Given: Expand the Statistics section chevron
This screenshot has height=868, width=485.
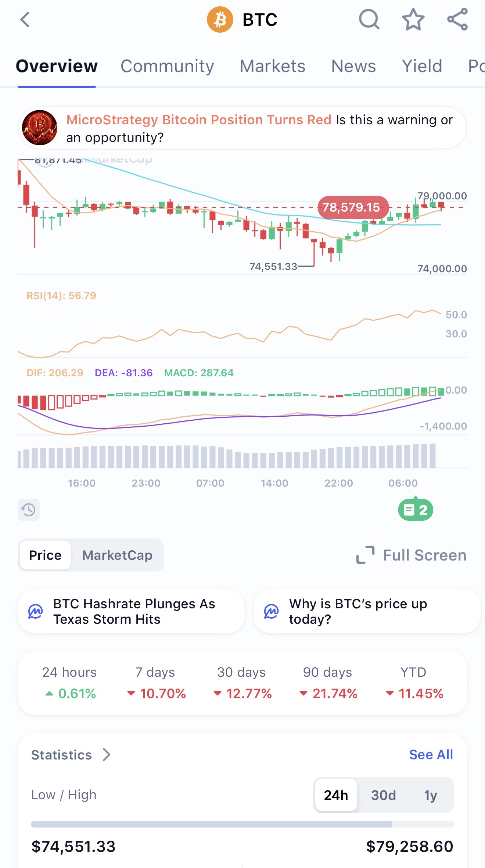Looking at the screenshot, I should (107, 755).
